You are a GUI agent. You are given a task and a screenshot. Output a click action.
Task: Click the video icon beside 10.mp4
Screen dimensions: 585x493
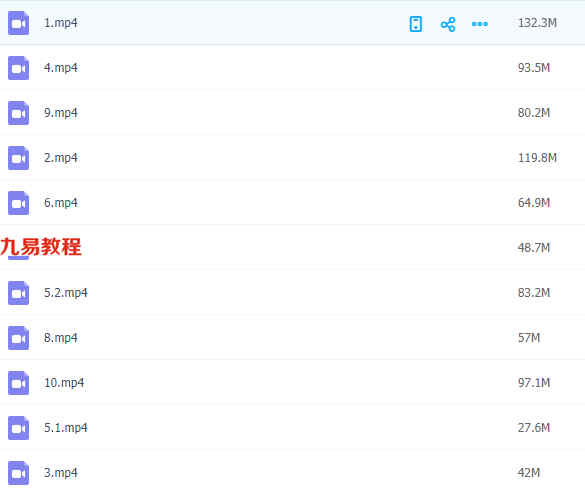(19, 383)
